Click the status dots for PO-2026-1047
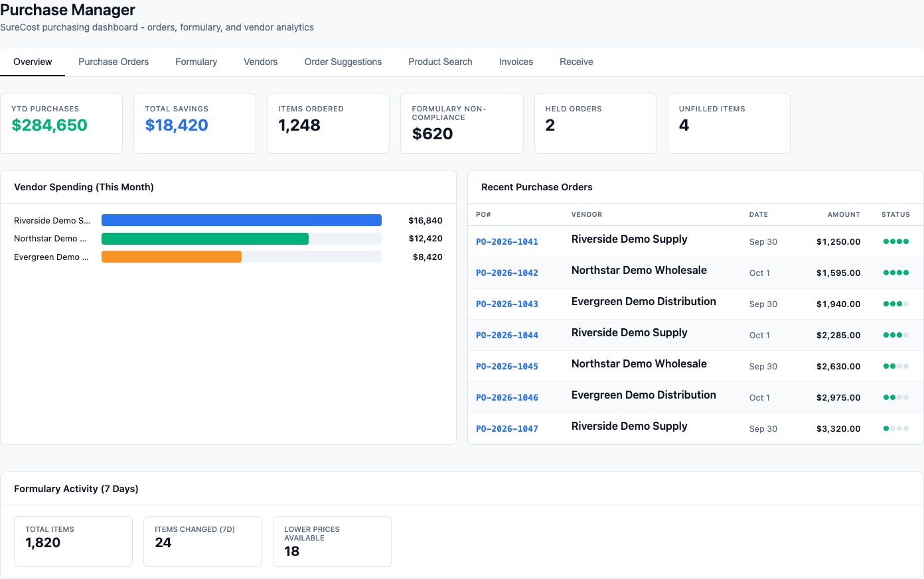Viewport: 924px width, 579px height. coord(896,428)
